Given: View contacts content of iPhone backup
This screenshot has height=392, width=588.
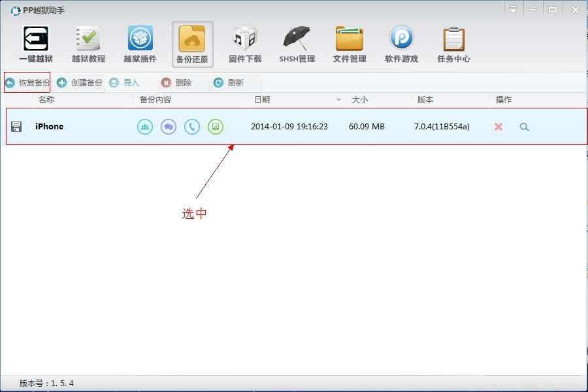Looking at the screenshot, I should click(x=145, y=127).
